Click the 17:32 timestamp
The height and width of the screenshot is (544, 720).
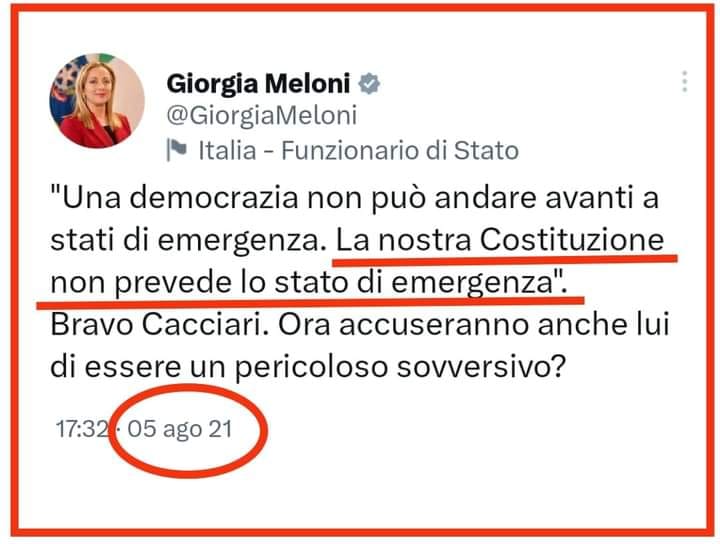coord(82,430)
